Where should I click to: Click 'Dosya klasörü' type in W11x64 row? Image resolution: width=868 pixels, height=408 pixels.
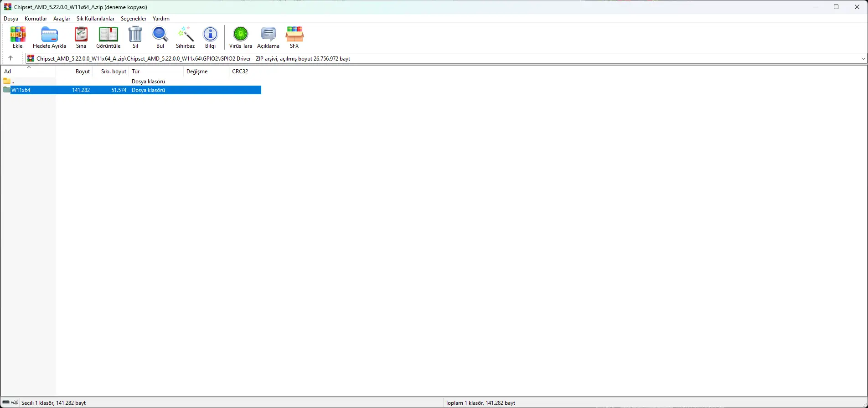click(149, 90)
